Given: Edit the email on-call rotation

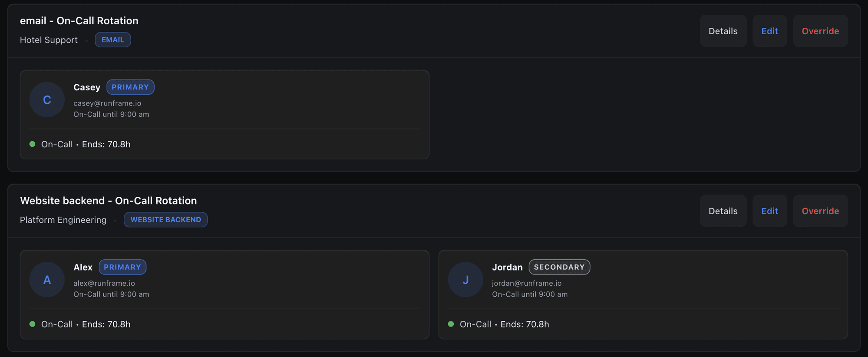Looking at the screenshot, I should pyautogui.click(x=769, y=31).
